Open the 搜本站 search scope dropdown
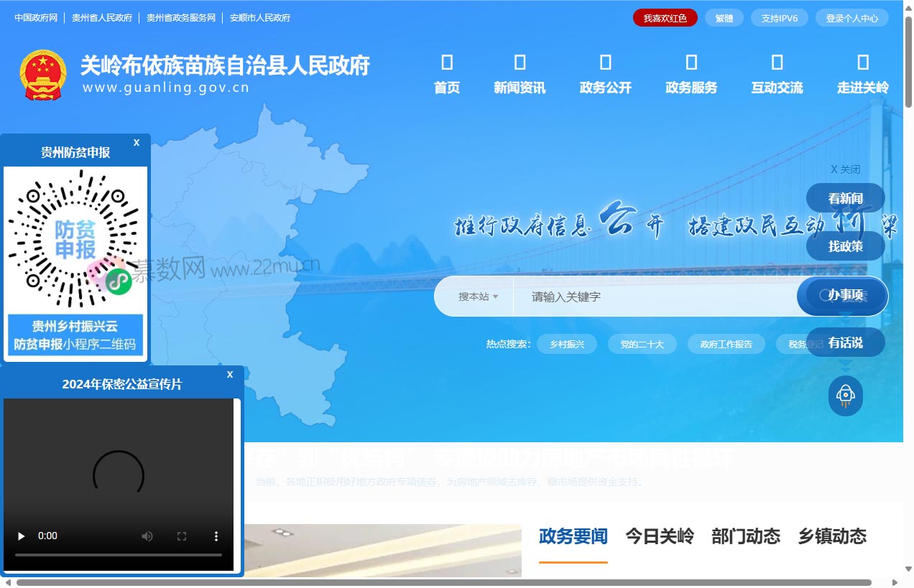Image resolution: width=914 pixels, height=588 pixels. coord(474,296)
